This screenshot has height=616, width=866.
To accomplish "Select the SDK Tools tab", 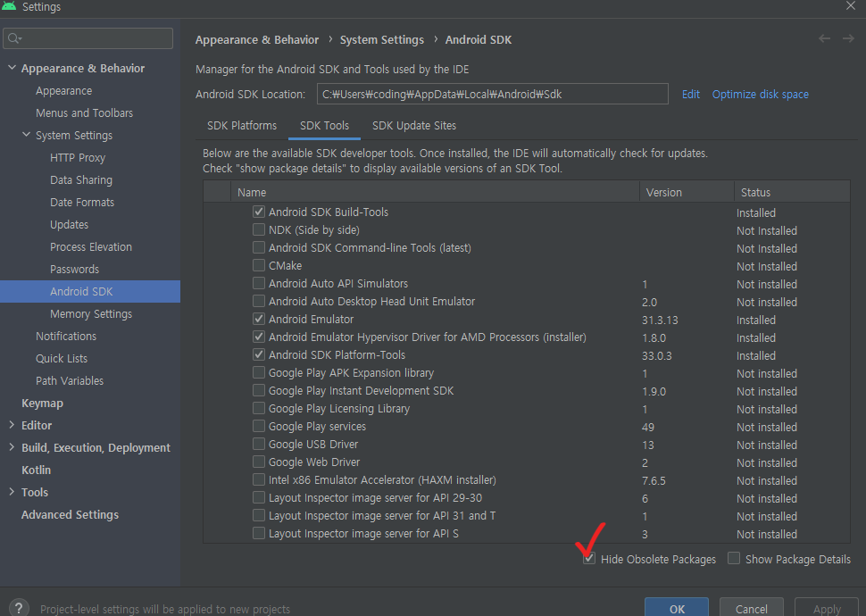I will coord(324,125).
